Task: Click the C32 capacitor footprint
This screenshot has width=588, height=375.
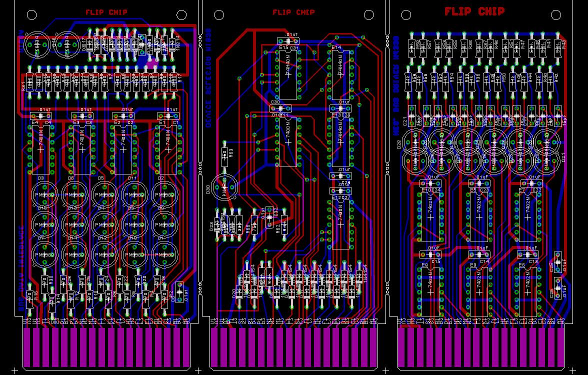Action: click(269, 217)
